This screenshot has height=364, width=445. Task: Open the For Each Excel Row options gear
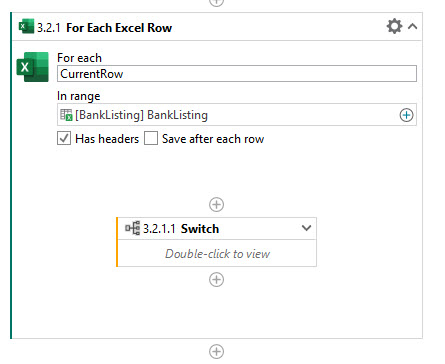394,26
